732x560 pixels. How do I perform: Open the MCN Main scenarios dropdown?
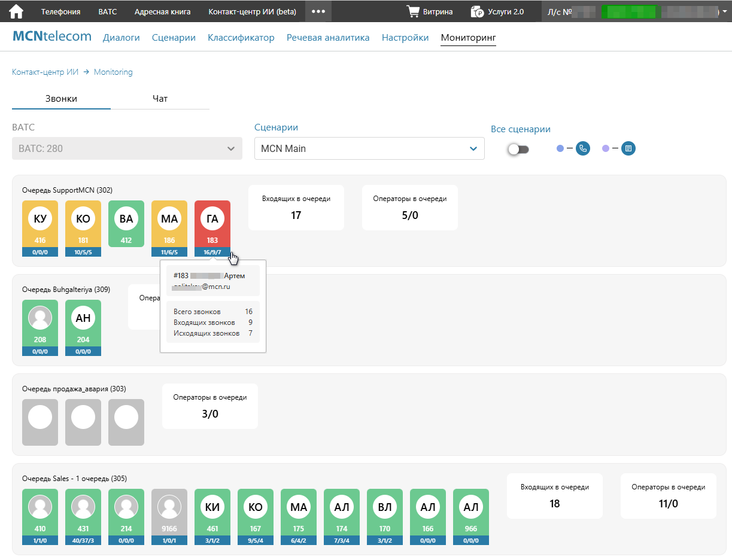click(369, 148)
